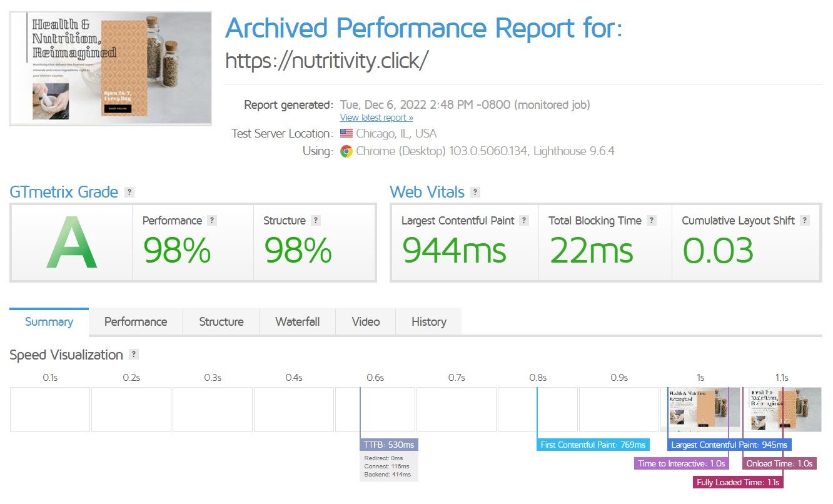
Task: Click help icon beside Structure score
Action: coord(316,221)
